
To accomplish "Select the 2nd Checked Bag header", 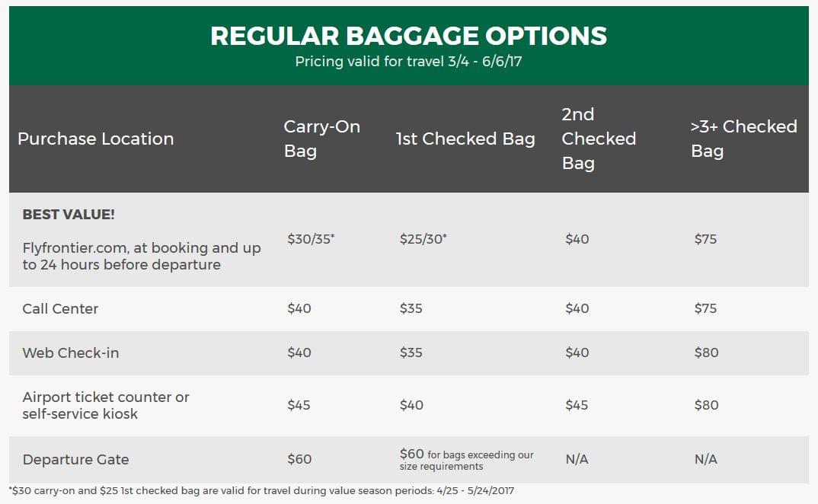I will (x=599, y=139).
